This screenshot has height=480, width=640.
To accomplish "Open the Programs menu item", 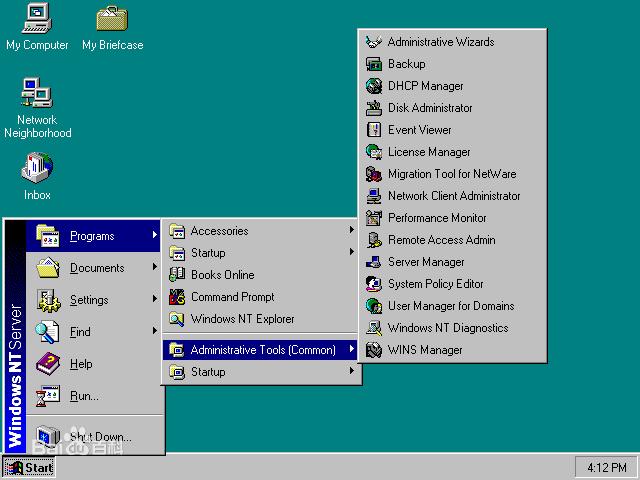I will tap(93, 236).
